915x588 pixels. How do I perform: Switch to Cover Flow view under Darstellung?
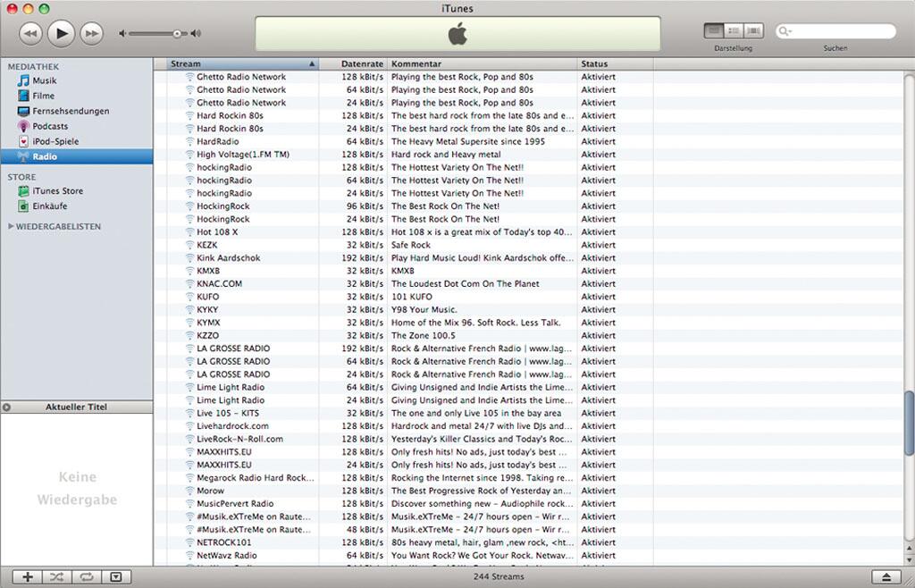point(751,29)
